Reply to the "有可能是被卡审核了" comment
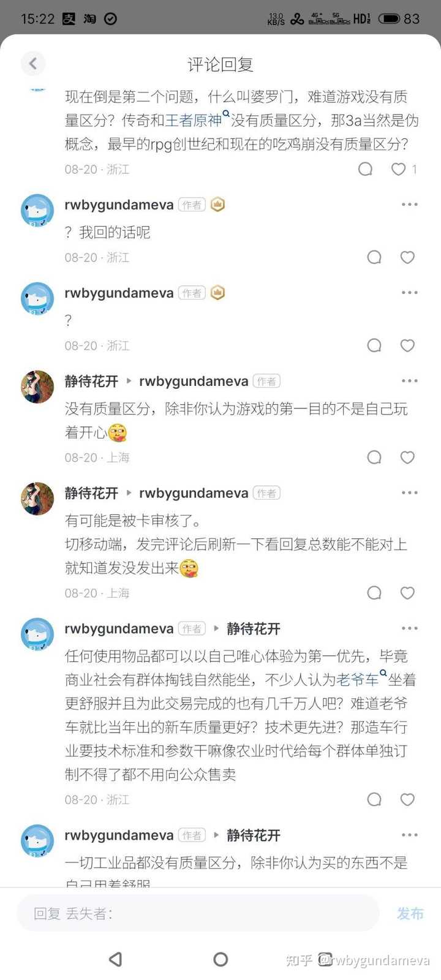The image size is (441, 980). click(x=374, y=593)
